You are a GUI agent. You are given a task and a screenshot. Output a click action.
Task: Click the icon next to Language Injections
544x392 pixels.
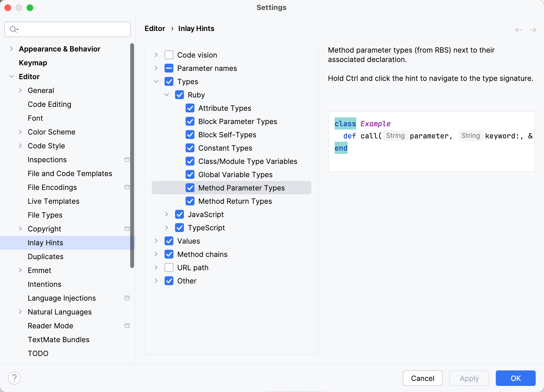click(127, 298)
